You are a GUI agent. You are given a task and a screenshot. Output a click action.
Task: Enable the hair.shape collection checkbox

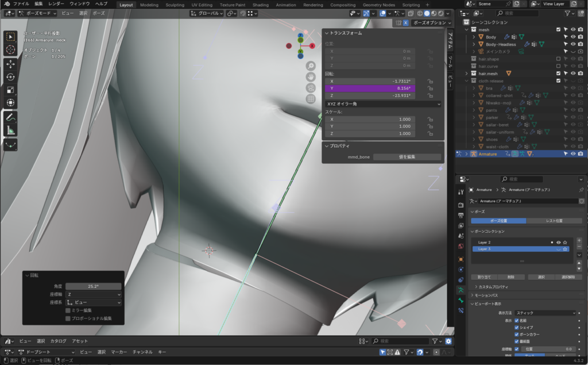[558, 59]
